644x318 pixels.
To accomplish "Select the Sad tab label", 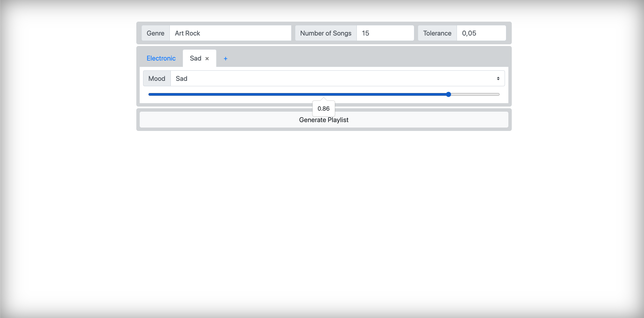I will 195,58.
